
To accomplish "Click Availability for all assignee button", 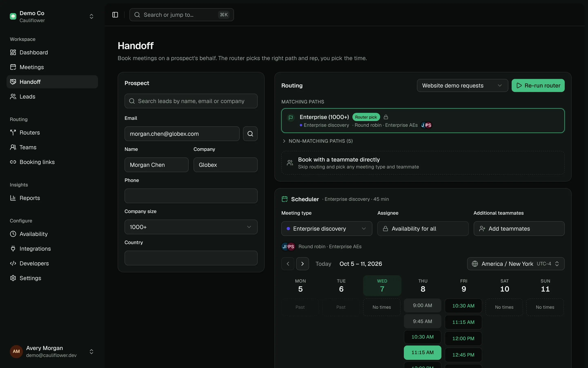I will [x=423, y=229].
